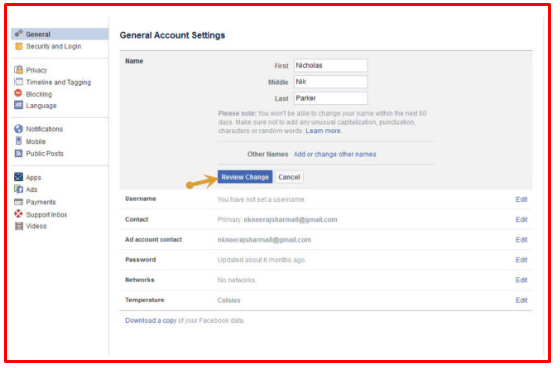Click the Security and Login badge icon

pyautogui.click(x=19, y=46)
